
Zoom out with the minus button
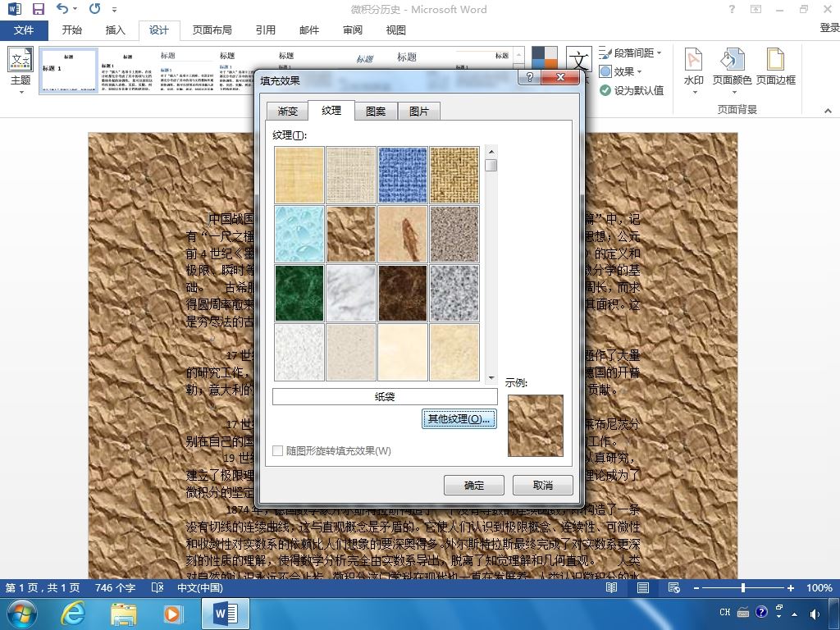point(696,587)
